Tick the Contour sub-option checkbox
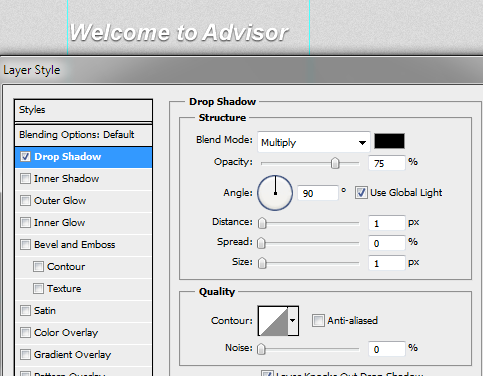The width and height of the screenshot is (483, 376). [x=38, y=267]
